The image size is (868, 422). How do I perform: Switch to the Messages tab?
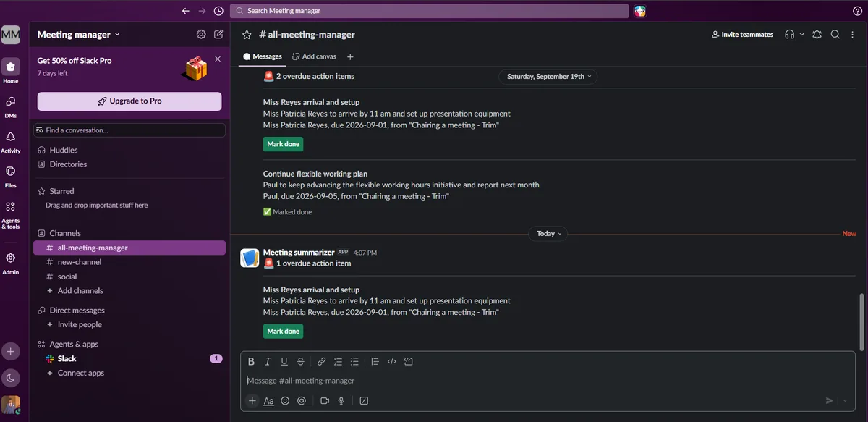click(263, 56)
